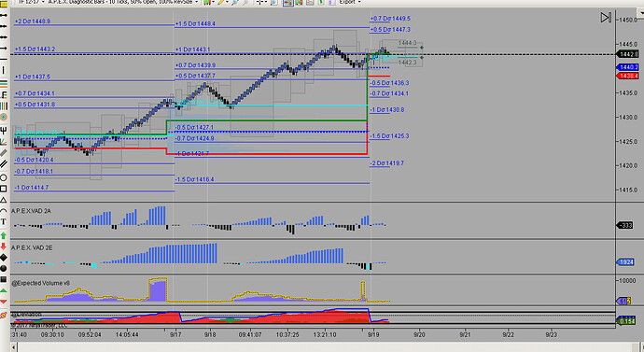This screenshot has width=644, height=352.
Task: Expand the Export dropdown menu
Action: click(x=359, y=2)
